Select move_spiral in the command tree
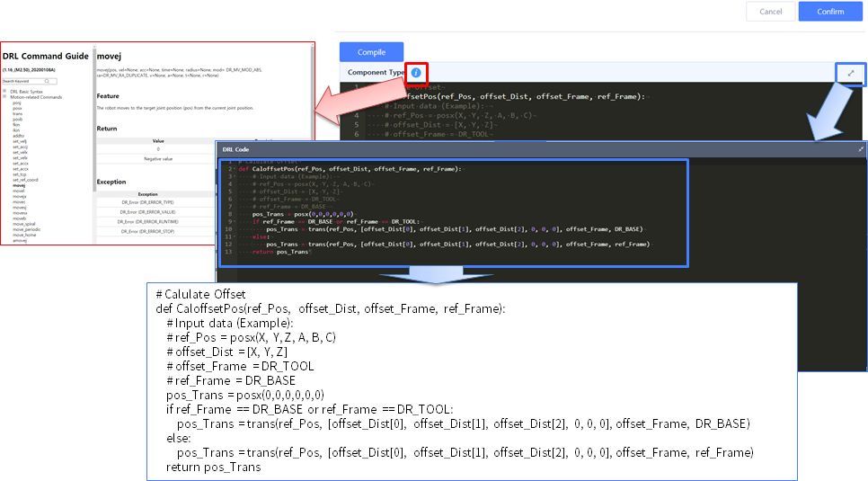Screen dimensions: 868x481 [x=24, y=224]
